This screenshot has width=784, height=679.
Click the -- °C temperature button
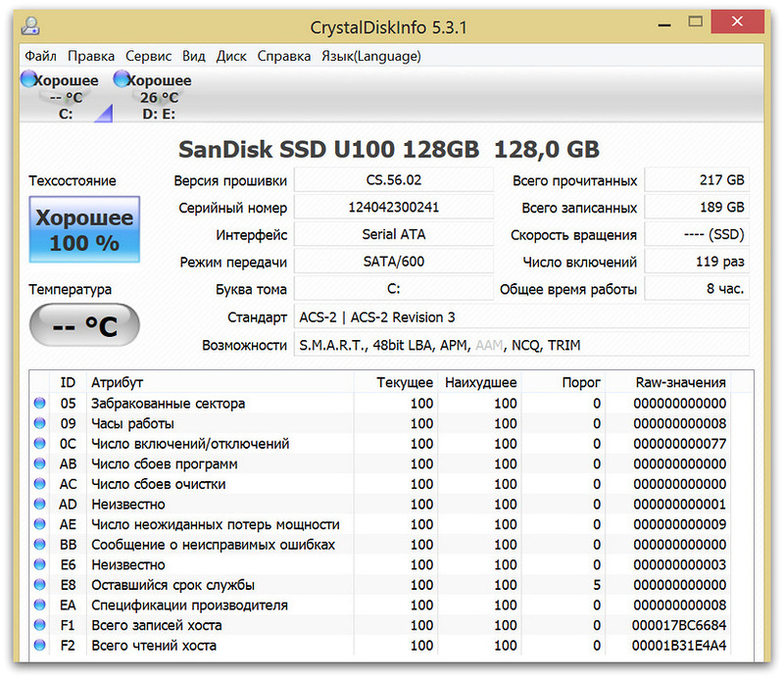click(x=84, y=325)
